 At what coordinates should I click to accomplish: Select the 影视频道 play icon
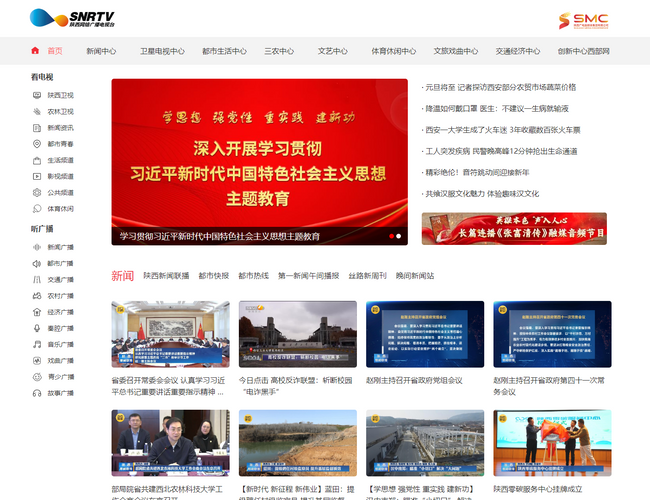click(x=37, y=176)
